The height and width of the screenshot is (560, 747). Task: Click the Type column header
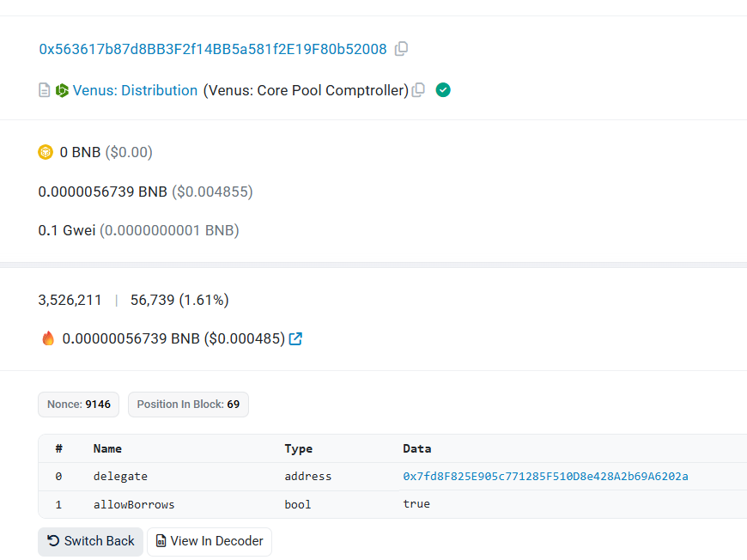(298, 448)
